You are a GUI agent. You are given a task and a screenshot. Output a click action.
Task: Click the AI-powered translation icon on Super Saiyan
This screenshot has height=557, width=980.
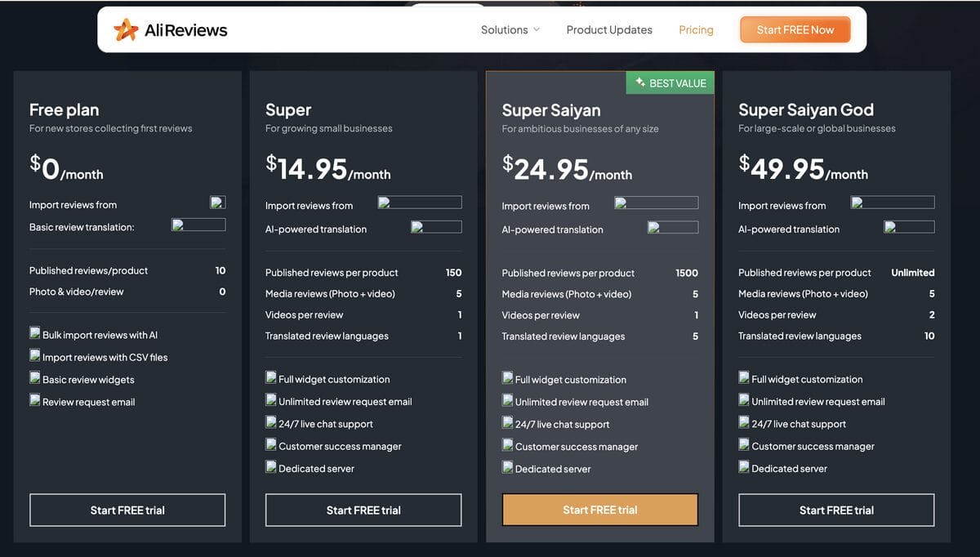click(x=673, y=227)
